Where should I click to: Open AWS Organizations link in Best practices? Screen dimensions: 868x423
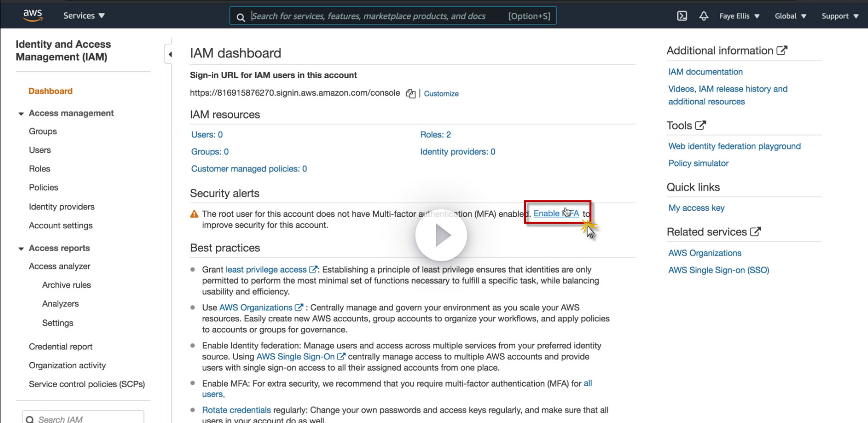[256, 307]
